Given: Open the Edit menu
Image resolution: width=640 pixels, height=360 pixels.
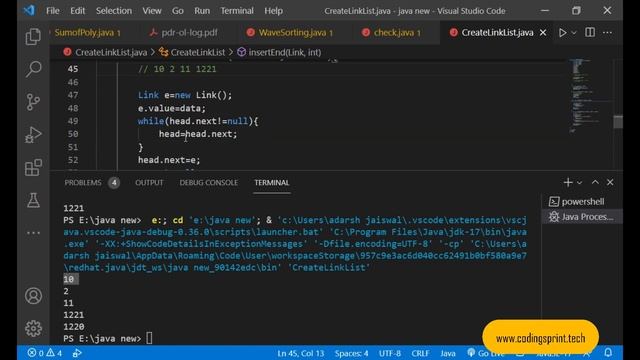Looking at the screenshot, I should (x=78, y=11).
